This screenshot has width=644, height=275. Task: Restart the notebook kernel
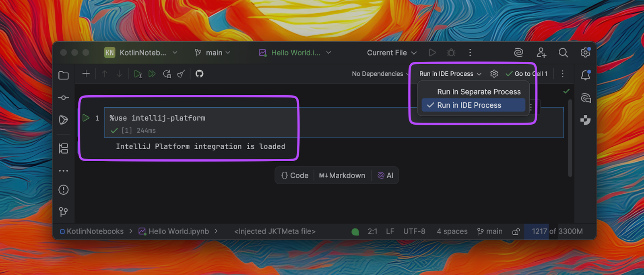pos(167,74)
